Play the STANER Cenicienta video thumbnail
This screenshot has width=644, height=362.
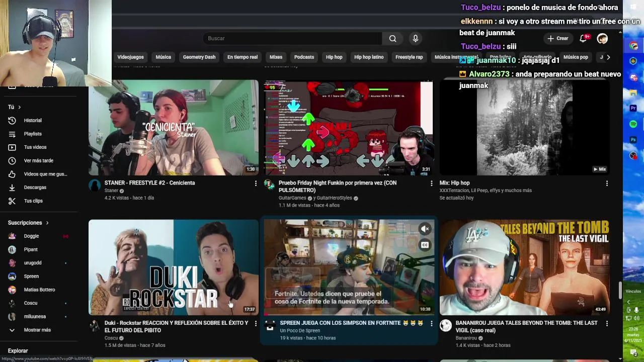(174, 128)
